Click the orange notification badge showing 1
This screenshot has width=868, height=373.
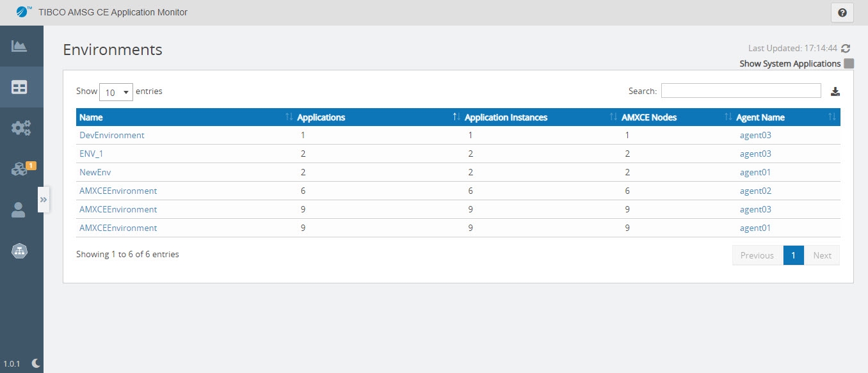[31, 166]
